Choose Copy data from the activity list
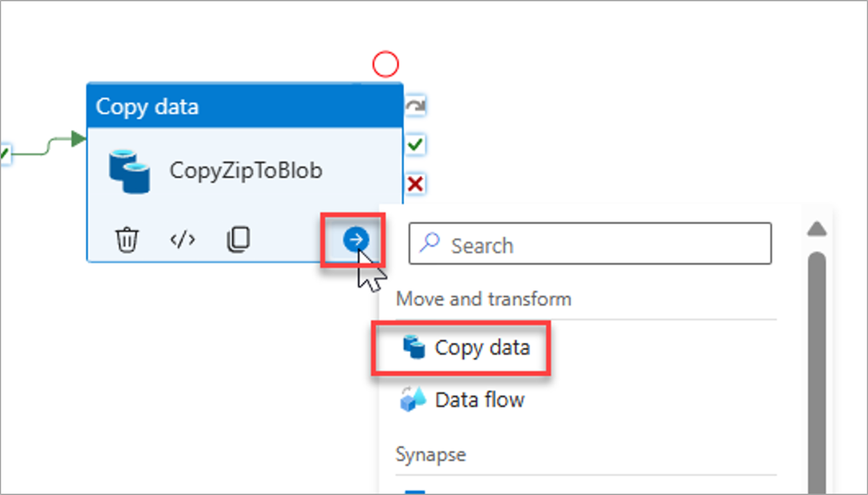The width and height of the screenshot is (868, 495). [x=481, y=348]
